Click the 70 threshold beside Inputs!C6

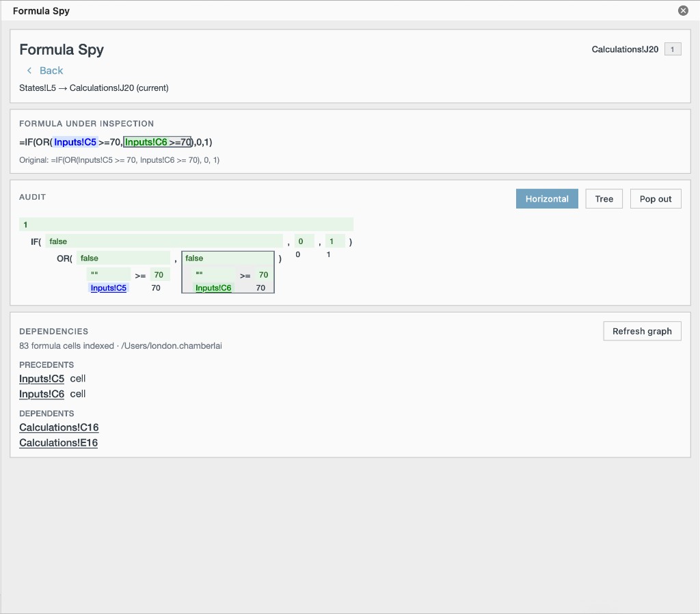263,275
